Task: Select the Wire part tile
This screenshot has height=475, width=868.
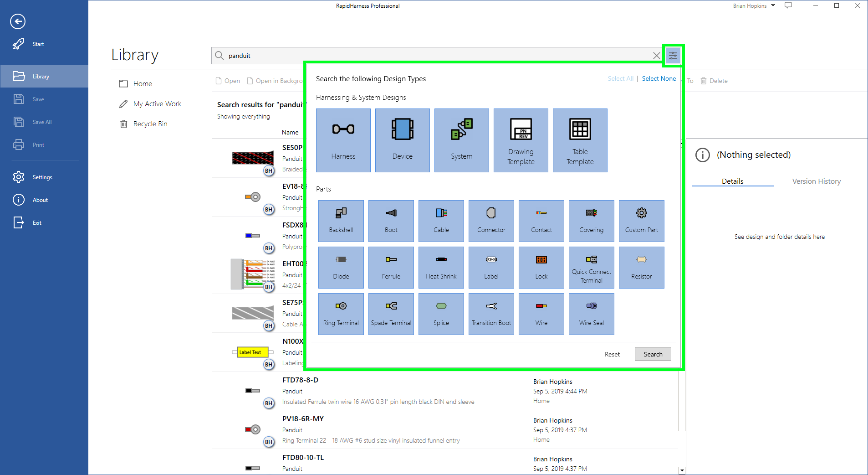Action: pyautogui.click(x=541, y=314)
